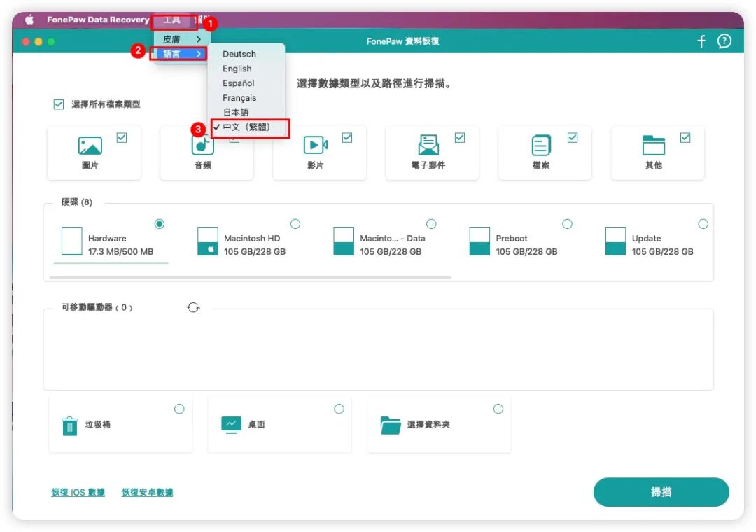Open the FonePaw Data Recovery app menu
The width and height of the screenshot is (756, 532).
[98, 20]
